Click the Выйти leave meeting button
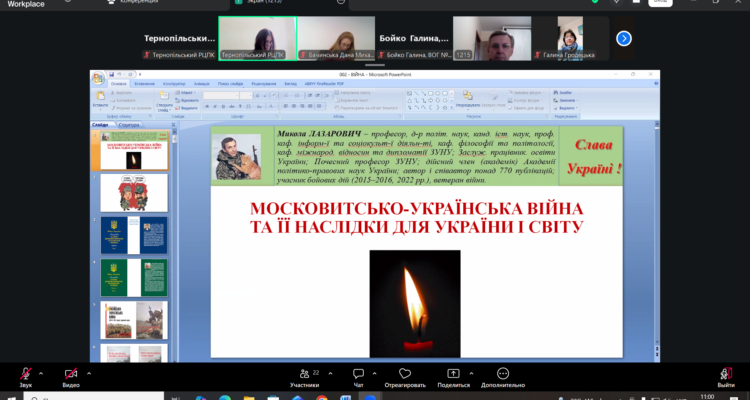This screenshot has height=400, width=750. pos(725,375)
